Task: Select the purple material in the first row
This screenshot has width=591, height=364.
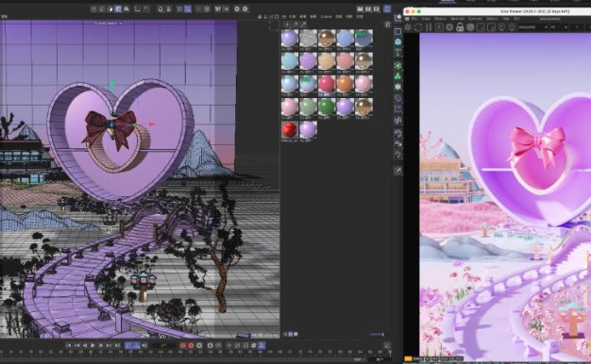Action: point(290,39)
